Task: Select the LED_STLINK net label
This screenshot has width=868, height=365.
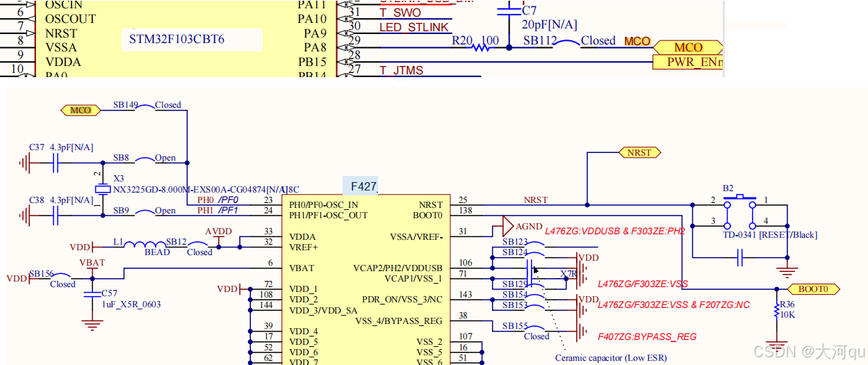Action: pos(414,28)
